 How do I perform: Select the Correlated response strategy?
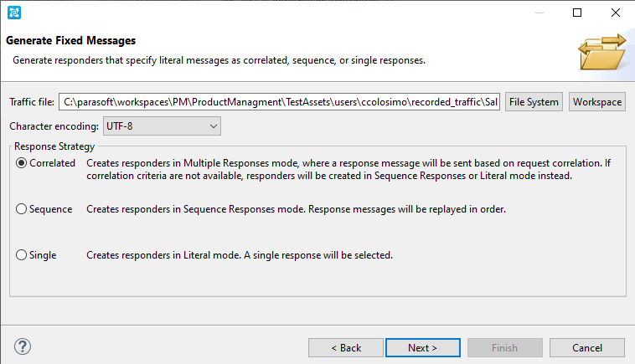(x=22, y=163)
